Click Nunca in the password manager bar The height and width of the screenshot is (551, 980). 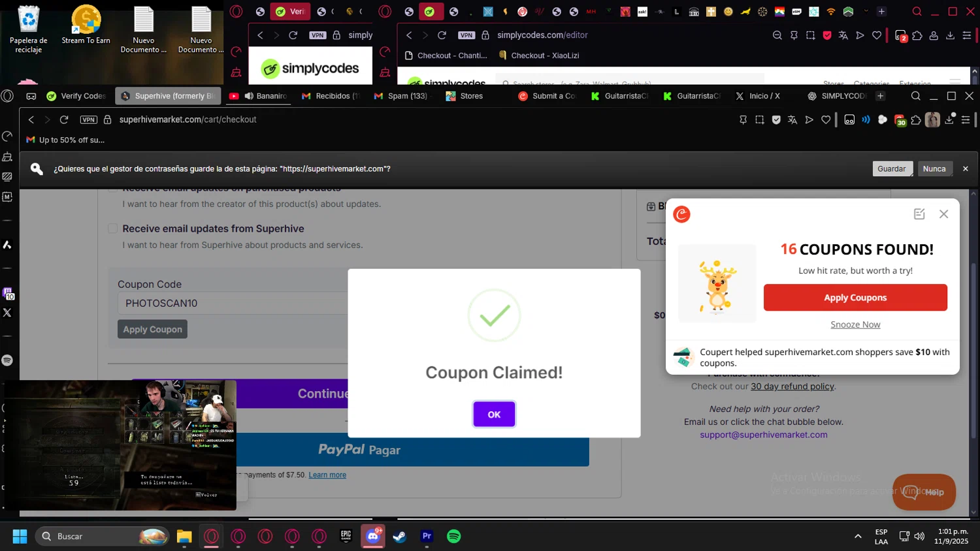tap(934, 168)
